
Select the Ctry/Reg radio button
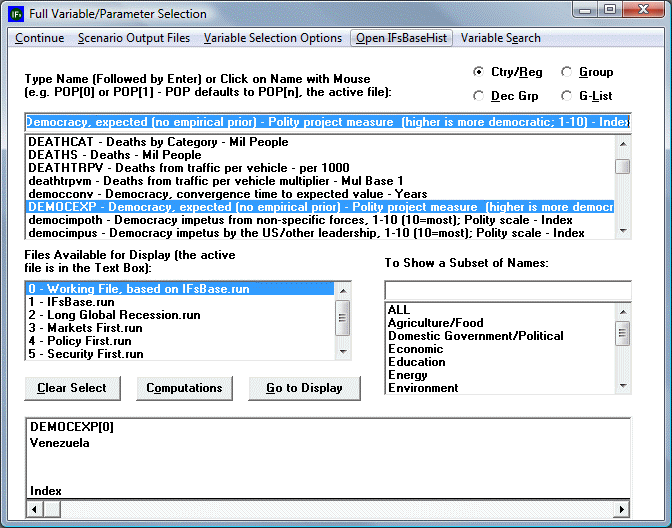tap(479, 73)
